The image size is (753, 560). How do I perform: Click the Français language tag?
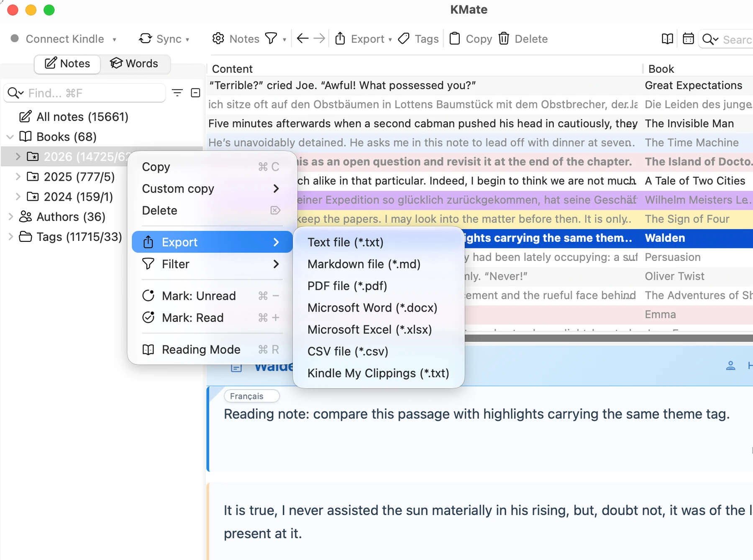[x=251, y=396]
